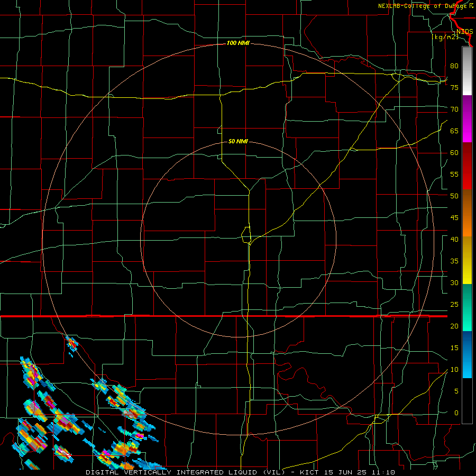Click the 60 value on the VIL scale
Viewport: 476px width, 476px height.
click(x=454, y=153)
